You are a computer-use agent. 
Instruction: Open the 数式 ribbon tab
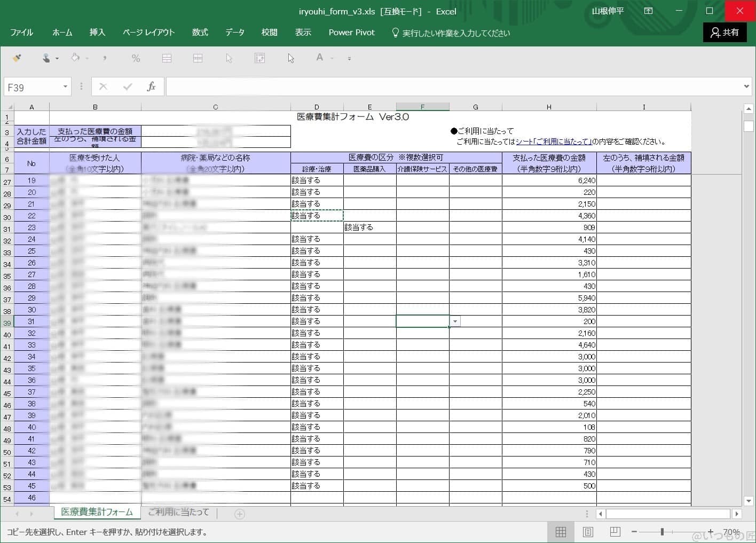(x=200, y=33)
